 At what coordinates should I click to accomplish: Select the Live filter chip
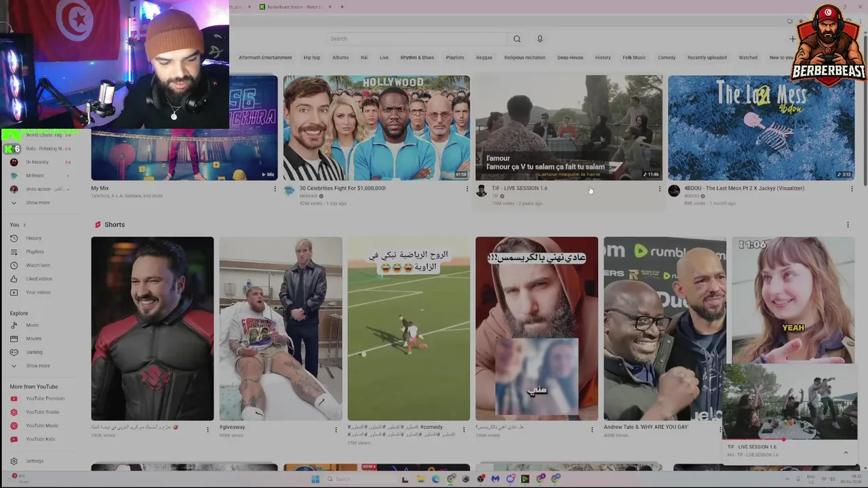point(384,58)
